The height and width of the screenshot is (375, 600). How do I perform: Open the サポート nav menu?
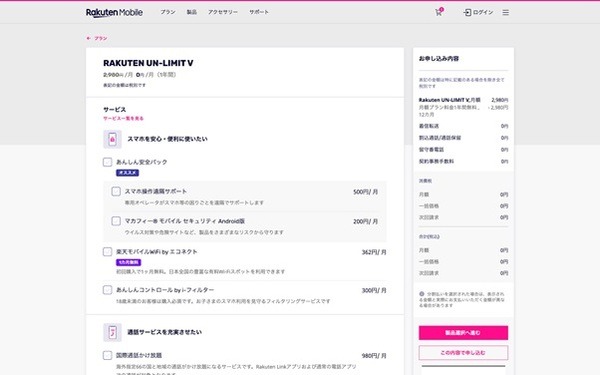point(259,12)
